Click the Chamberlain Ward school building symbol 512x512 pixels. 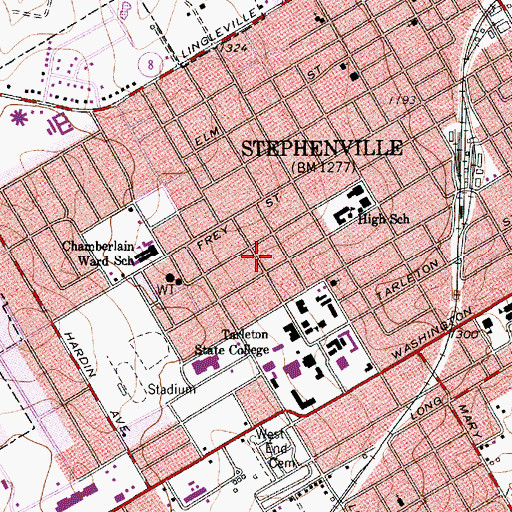(146, 254)
